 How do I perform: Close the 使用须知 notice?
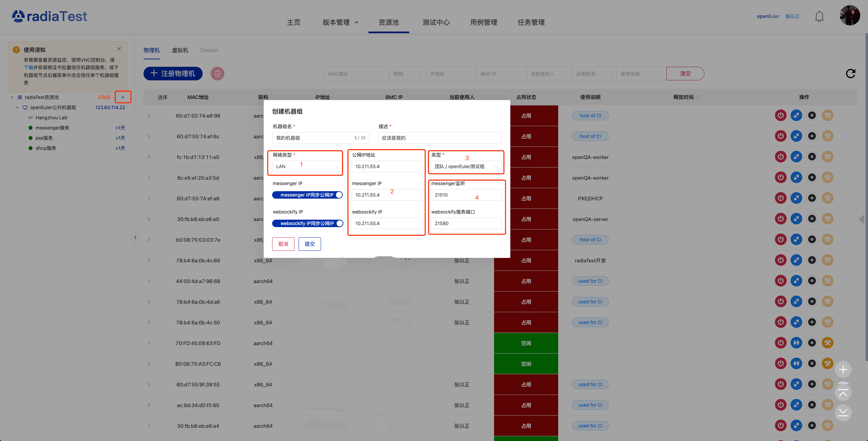coord(119,49)
